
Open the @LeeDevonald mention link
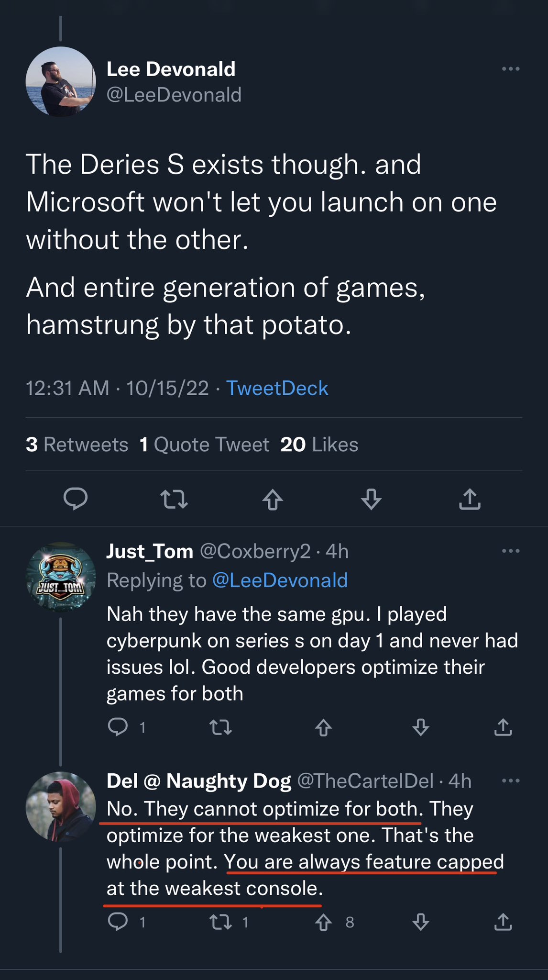(280, 580)
